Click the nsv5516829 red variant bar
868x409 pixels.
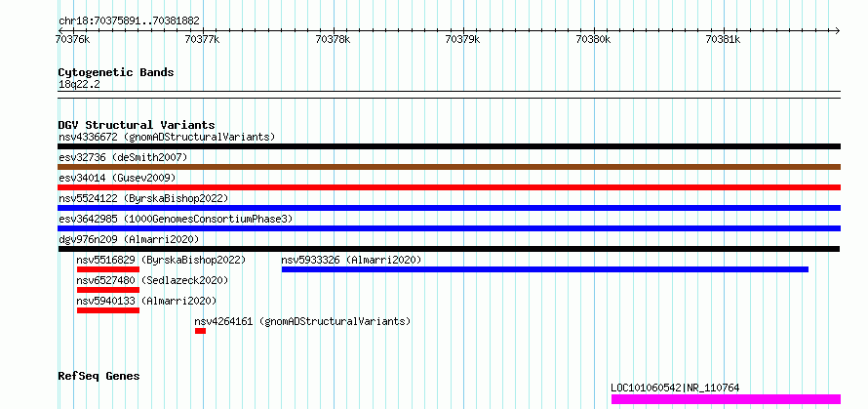(x=108, y=269)
